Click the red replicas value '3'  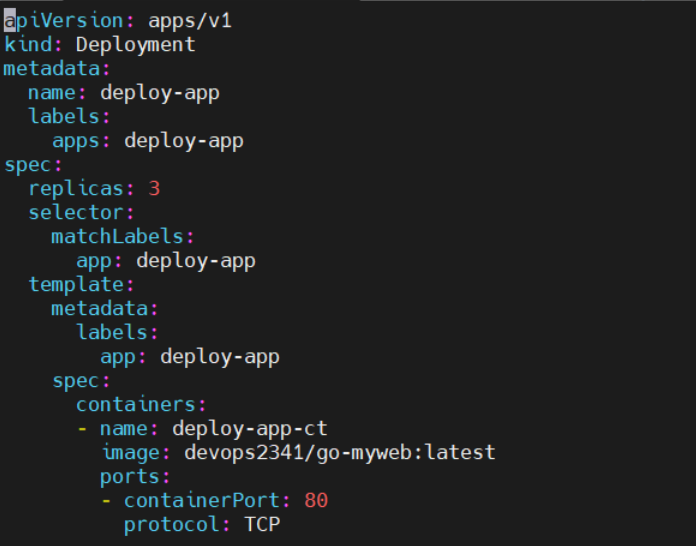154,189
